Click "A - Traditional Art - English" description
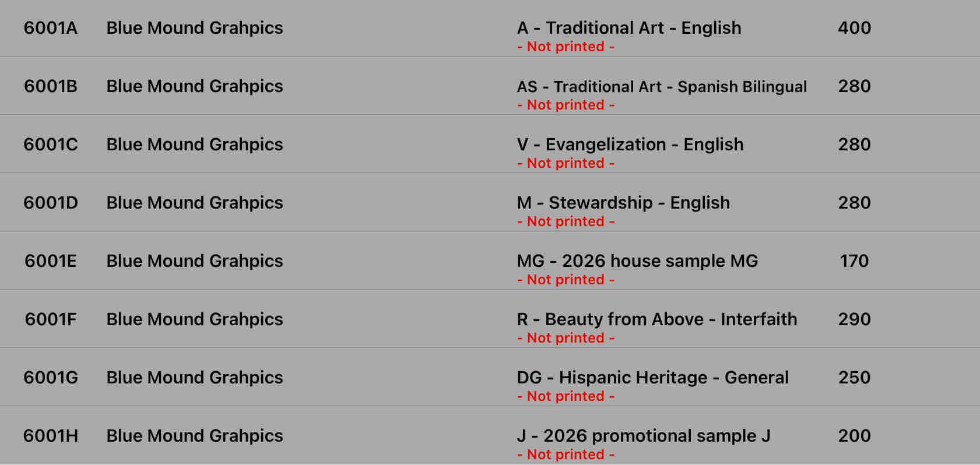This screenshot has width=980, height=465. [628, 28]
